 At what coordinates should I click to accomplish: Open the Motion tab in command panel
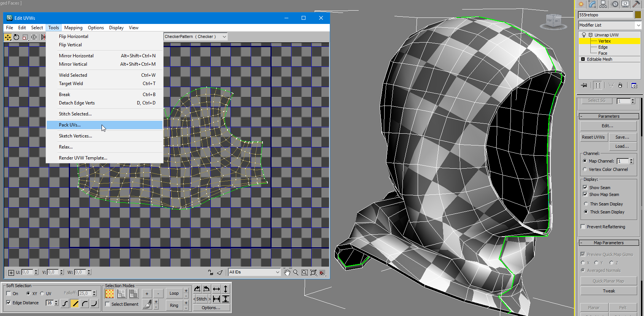pyautogui.click(x=615, y=4)
